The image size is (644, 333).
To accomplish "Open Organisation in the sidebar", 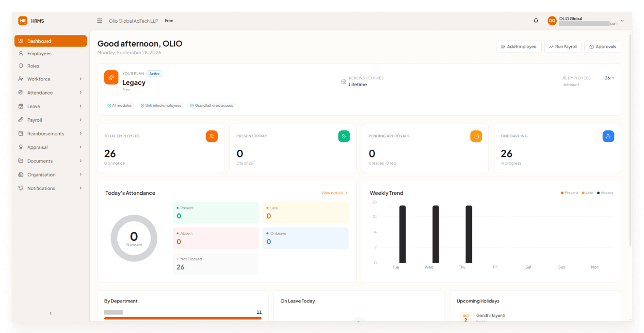I will pos(50,174).
